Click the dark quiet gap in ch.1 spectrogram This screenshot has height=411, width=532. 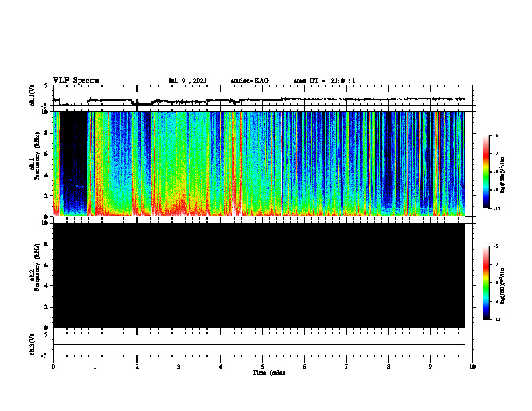73,164
